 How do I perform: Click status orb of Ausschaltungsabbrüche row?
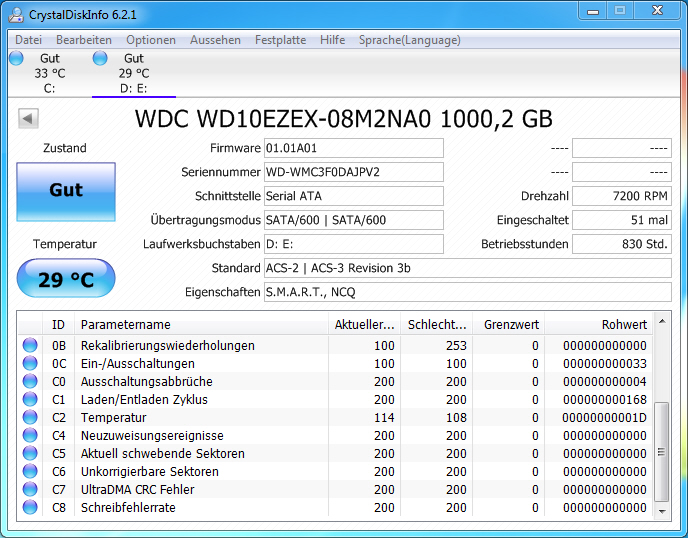coord(30,381)
